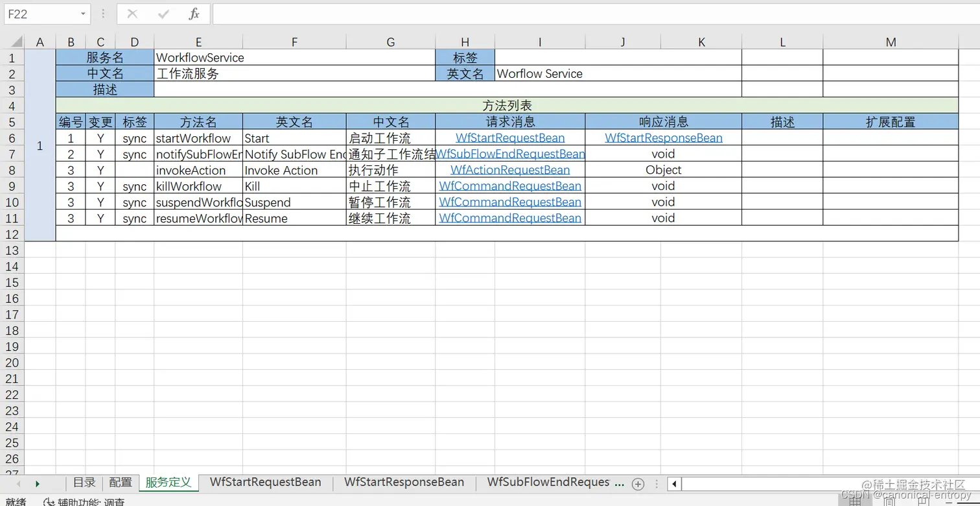980x506 pixels.
Task: Open the WfActionRequestBean hyperlink
Action: pos(510,170)
